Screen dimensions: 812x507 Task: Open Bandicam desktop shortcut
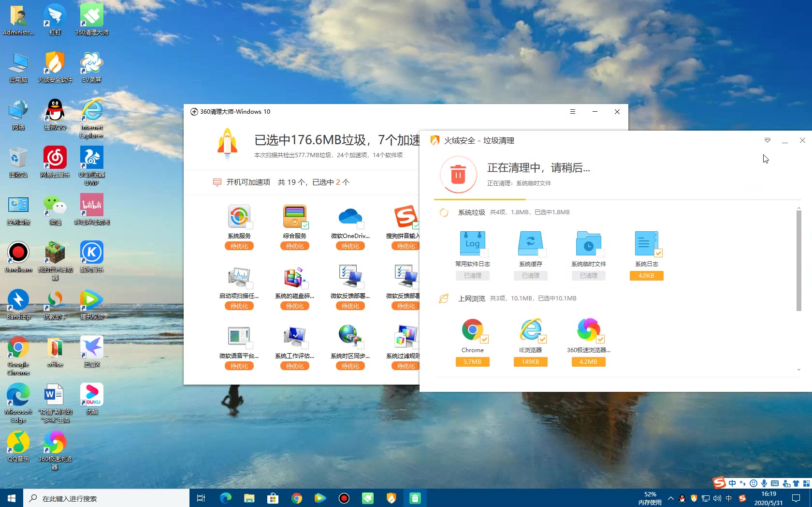(x=18, y=256)
